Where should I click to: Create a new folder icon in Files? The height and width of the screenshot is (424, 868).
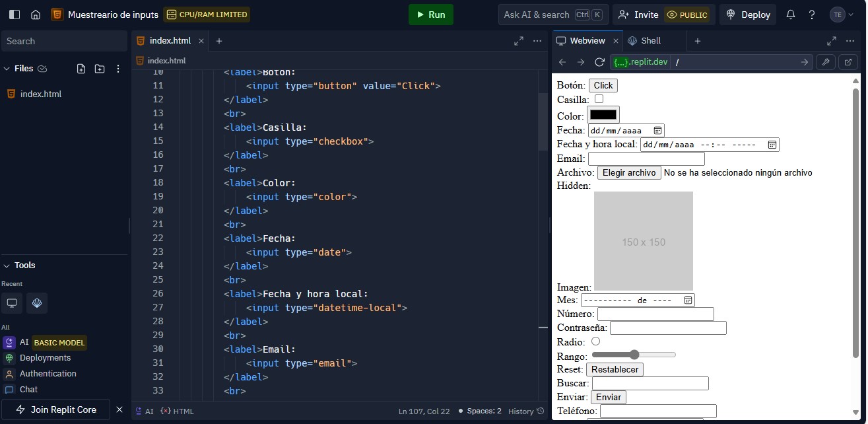click(100, 69)
